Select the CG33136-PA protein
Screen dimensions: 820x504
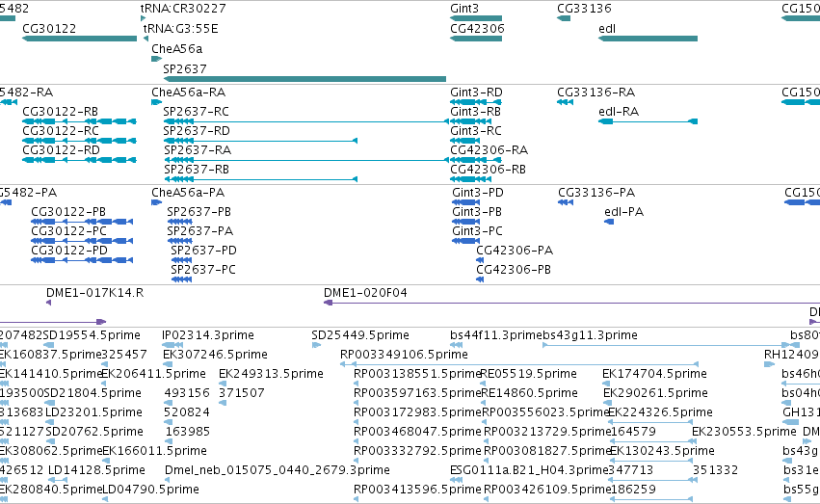(566, 202)
